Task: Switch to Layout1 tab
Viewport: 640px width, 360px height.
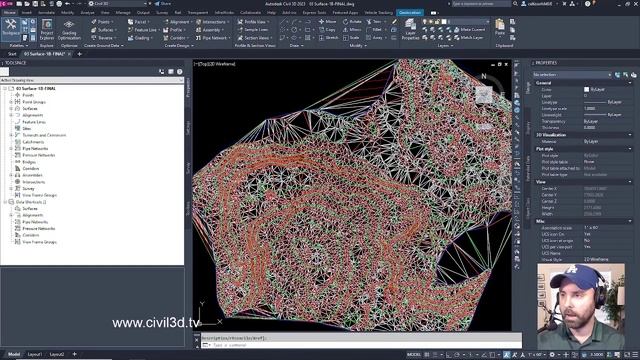Action: coord(35,354)
